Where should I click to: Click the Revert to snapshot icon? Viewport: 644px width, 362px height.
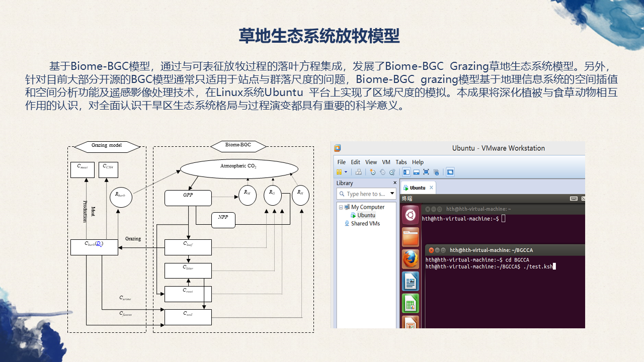pos(382,172)
